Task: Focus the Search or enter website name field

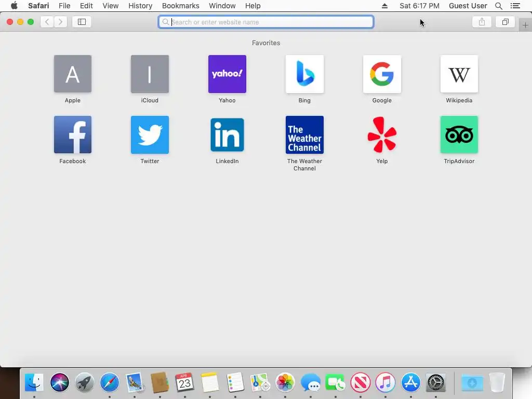Action: (266, 22)
